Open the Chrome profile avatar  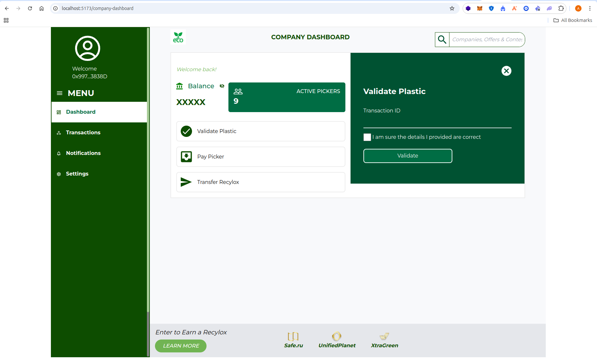pos(578,8)
